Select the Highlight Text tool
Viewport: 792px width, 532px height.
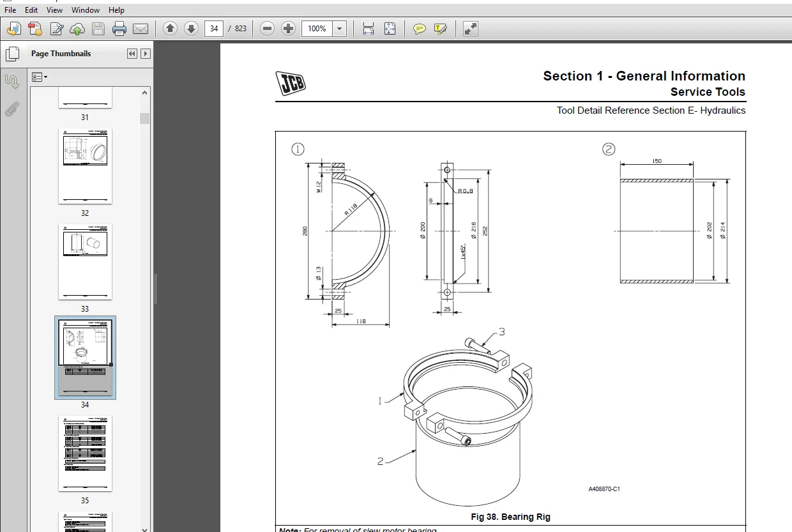pos(441,29)
